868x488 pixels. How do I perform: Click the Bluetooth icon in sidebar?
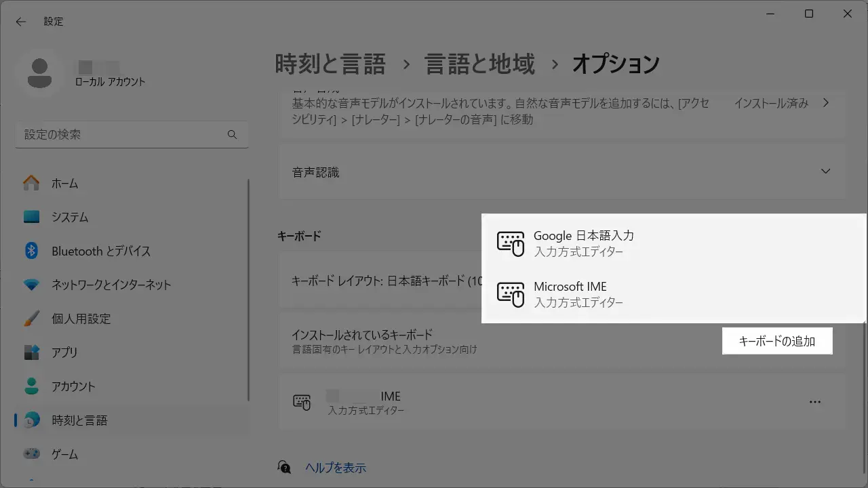(31, 251)
